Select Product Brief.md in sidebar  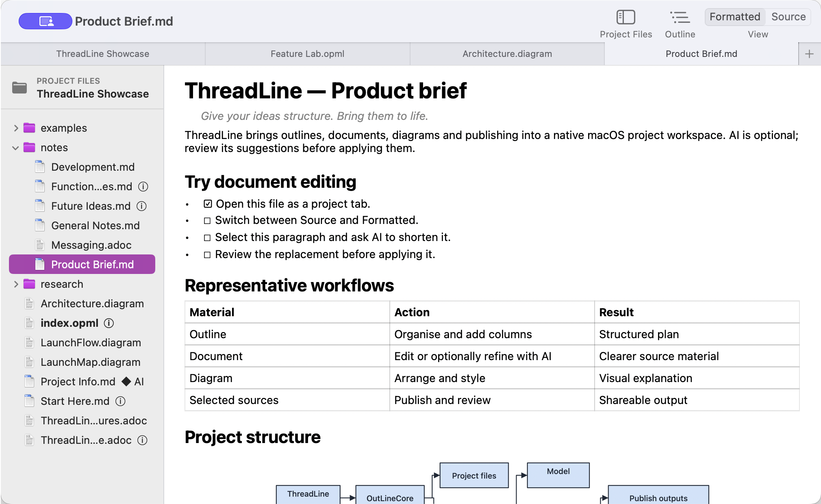pos(82,264)
